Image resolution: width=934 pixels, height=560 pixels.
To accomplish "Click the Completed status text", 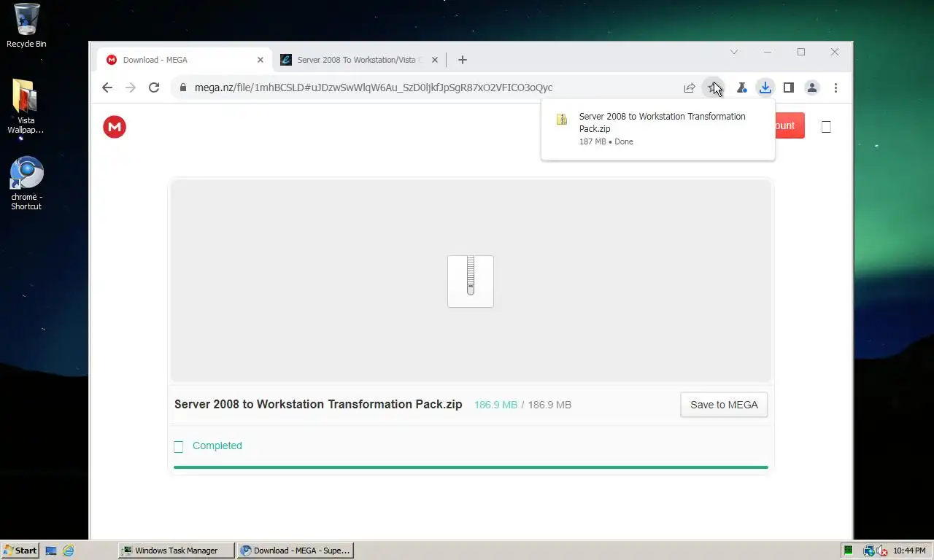I will [x=217, y=446].
